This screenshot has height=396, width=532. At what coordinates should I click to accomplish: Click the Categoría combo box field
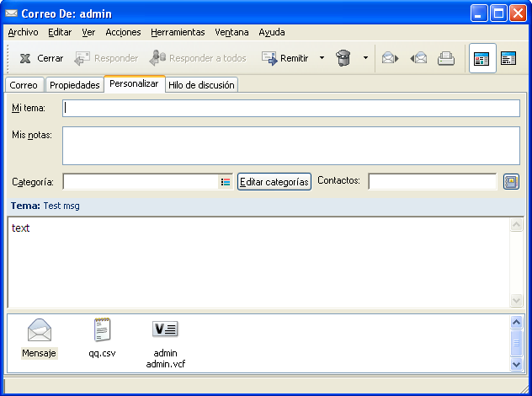[x=148, y=182]
